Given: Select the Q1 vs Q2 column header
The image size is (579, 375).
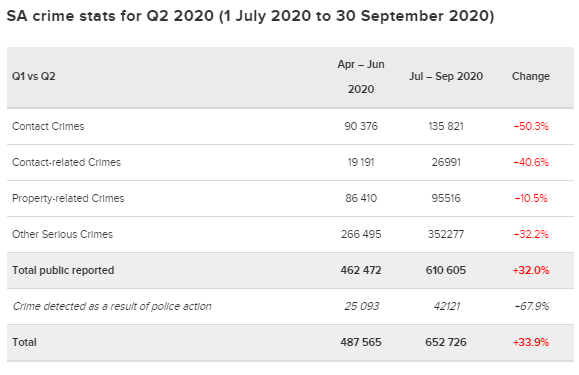Looking at the screenshot, I should (34, 76).
